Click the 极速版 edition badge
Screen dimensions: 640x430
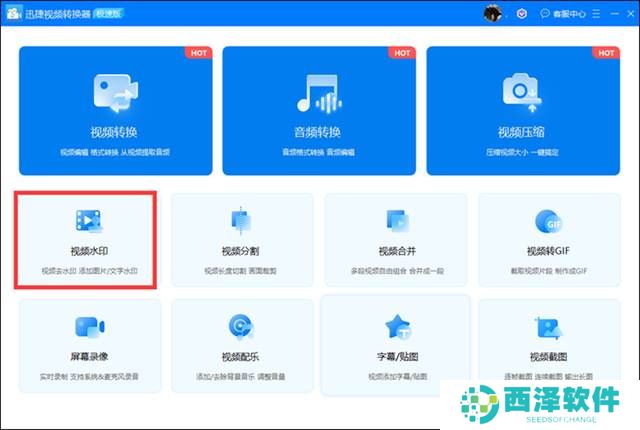[x=107, y=13]
